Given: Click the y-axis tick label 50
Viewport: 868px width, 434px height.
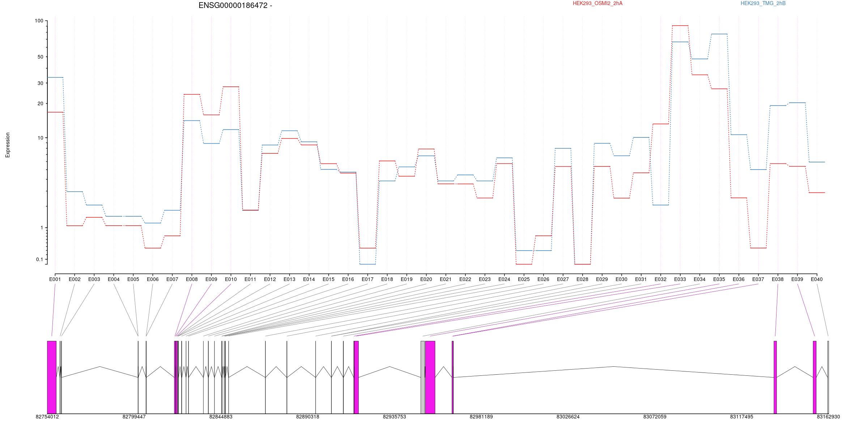Looking at the screenshot, I should [40, 57].
